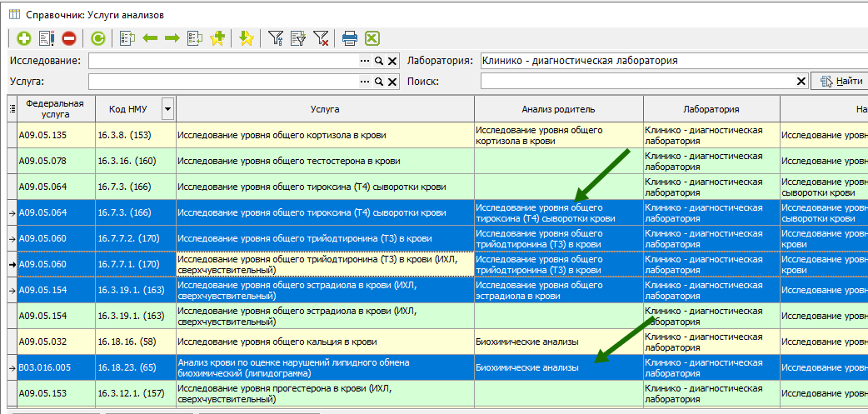Click the green right arrow toolbar icon
Screen dimensions: 868x414
[172, 38]
